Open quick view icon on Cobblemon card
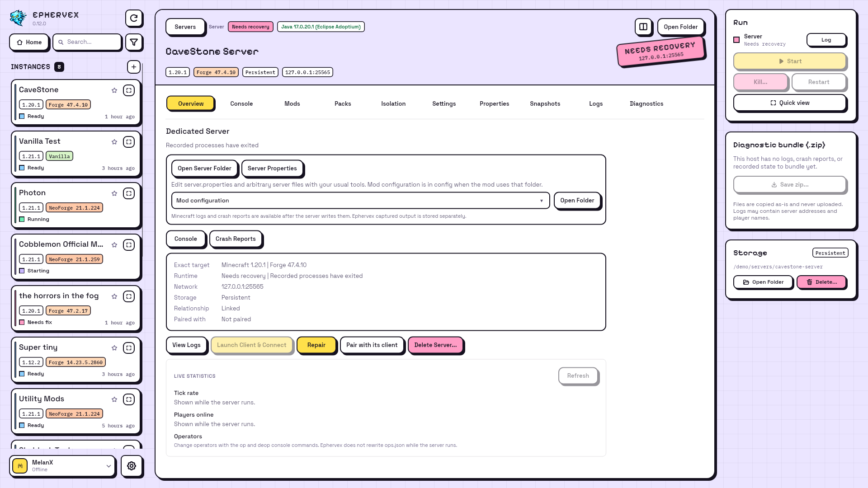Screen dimensions: 868x488 129,245
